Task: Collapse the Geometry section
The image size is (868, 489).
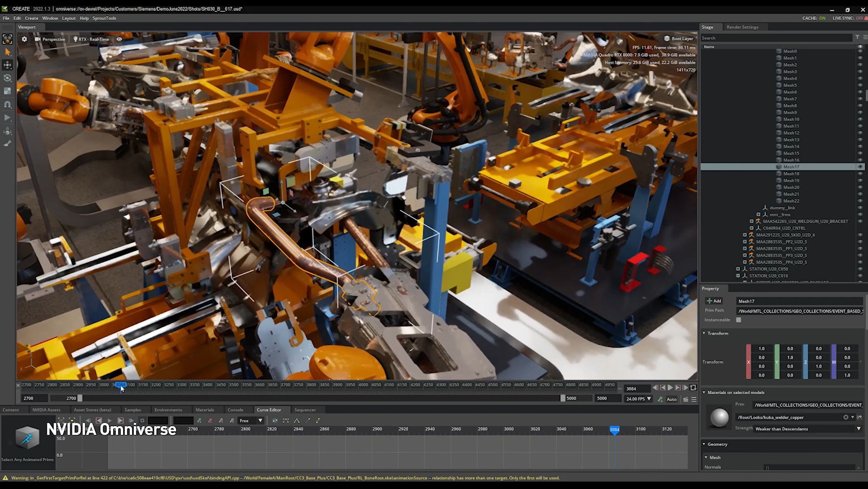Action: 704,444
